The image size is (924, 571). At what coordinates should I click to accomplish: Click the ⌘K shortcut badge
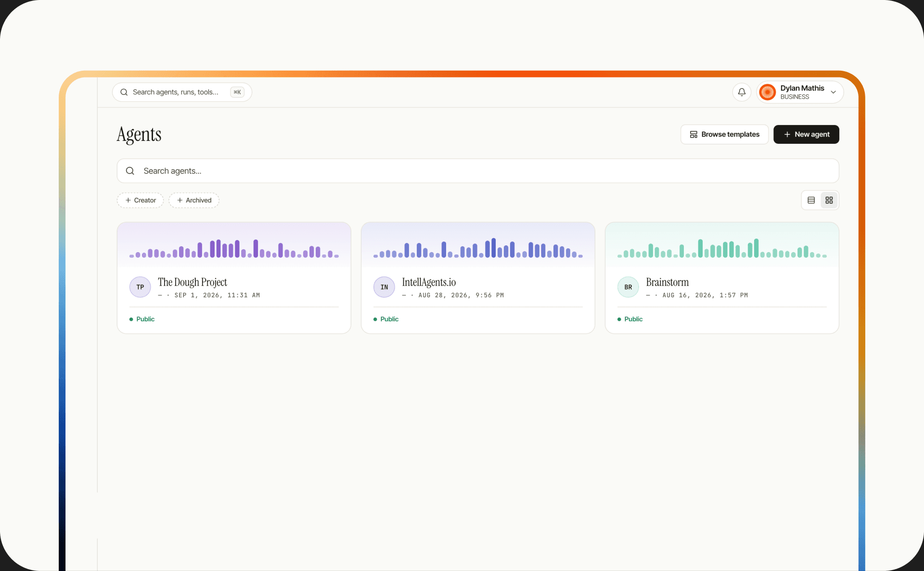pos(237,92)
